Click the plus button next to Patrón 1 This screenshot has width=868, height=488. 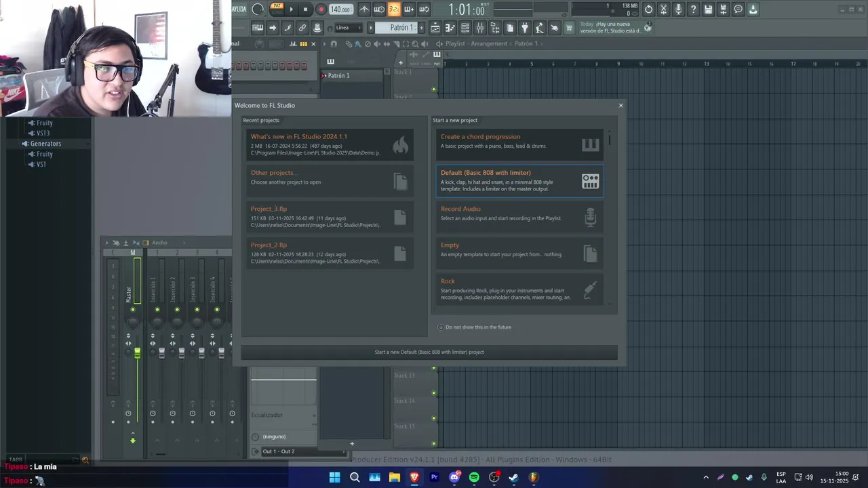[421, 28]
